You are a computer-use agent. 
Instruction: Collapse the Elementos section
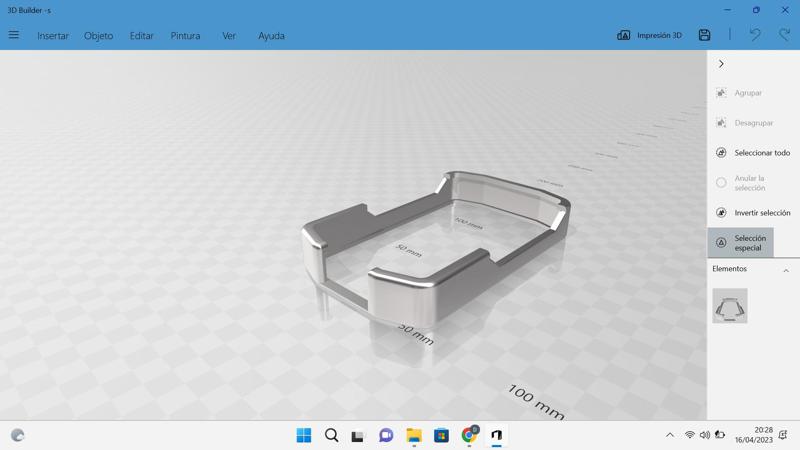tap(786, 270)
